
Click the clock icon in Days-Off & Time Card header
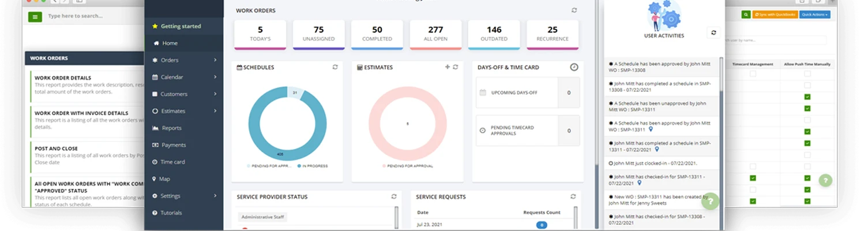pyautogui.click(x=574, y=67)
